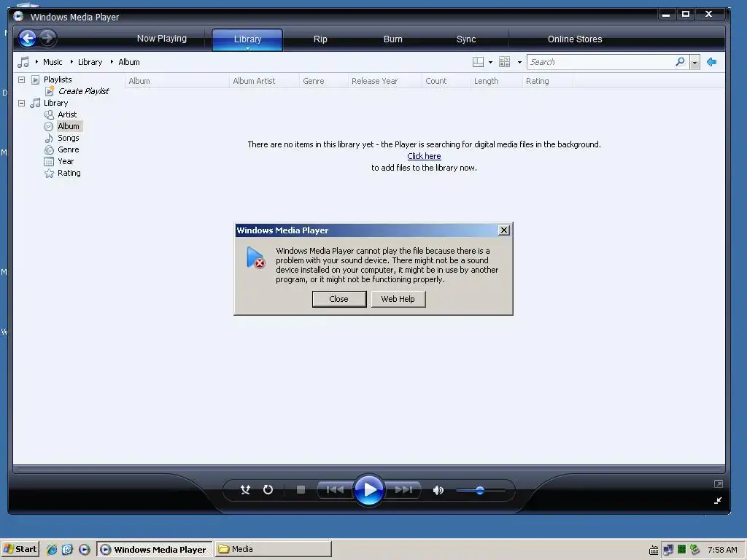This screenshot has width=747, height=560.
Task: Sort by the Album Artist column header
Action: point(264,81)
